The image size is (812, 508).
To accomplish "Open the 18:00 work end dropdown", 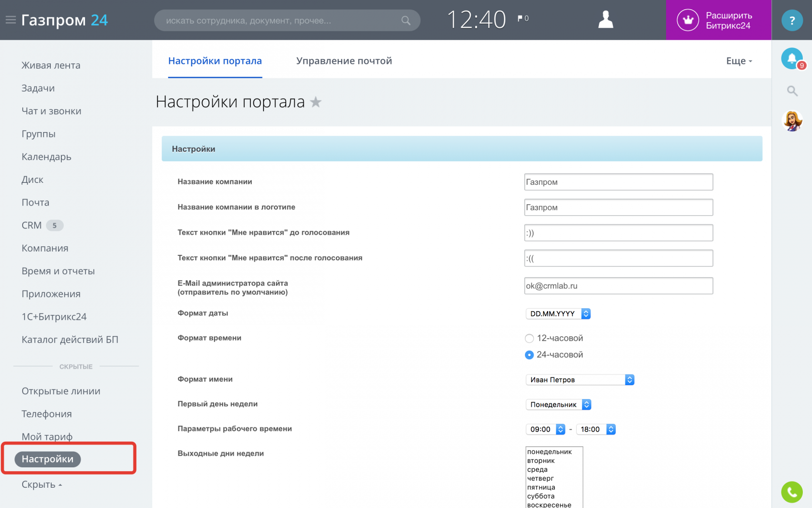I will (x=596, y=429).
